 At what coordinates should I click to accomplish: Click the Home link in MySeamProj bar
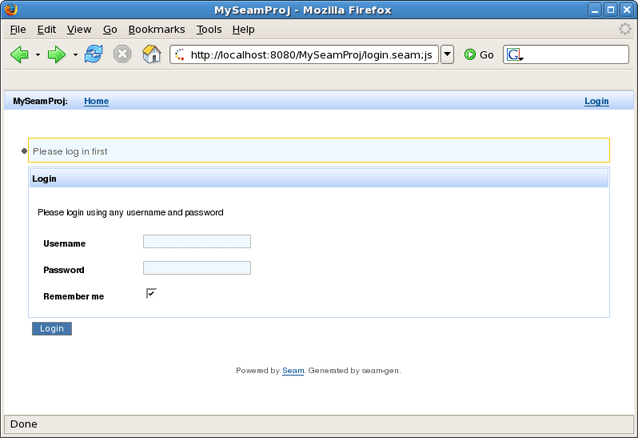point(96,101)
